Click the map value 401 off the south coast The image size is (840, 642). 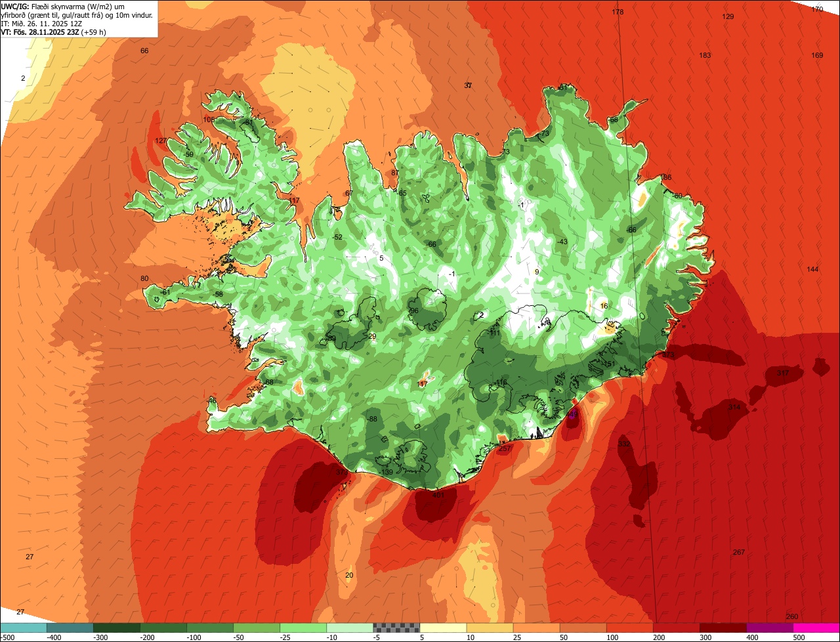click(438, 495)
